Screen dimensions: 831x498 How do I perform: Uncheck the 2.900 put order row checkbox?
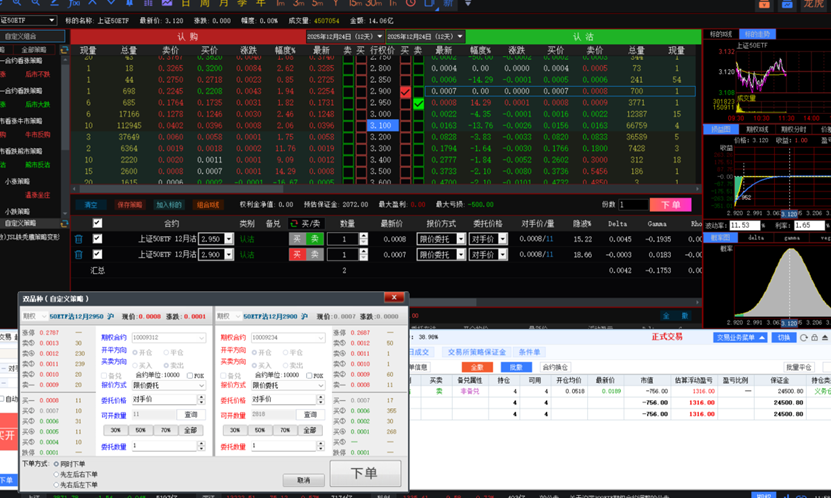tap(97, 254)
